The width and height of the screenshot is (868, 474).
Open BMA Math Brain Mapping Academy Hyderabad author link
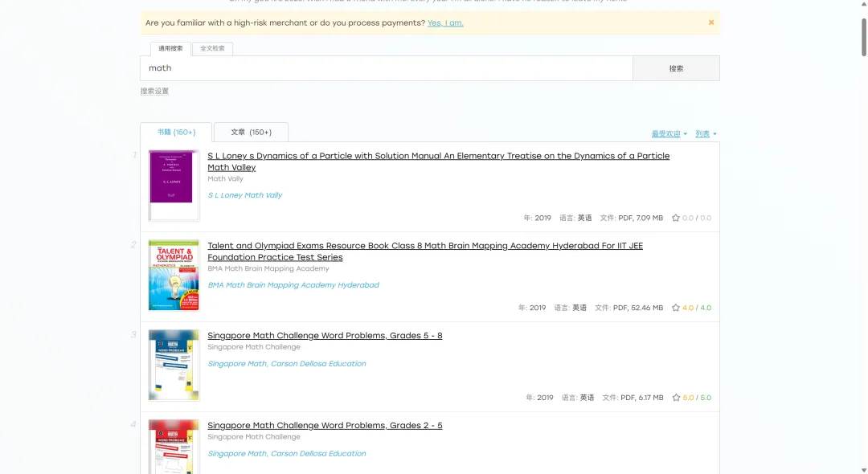pos(293,285)
